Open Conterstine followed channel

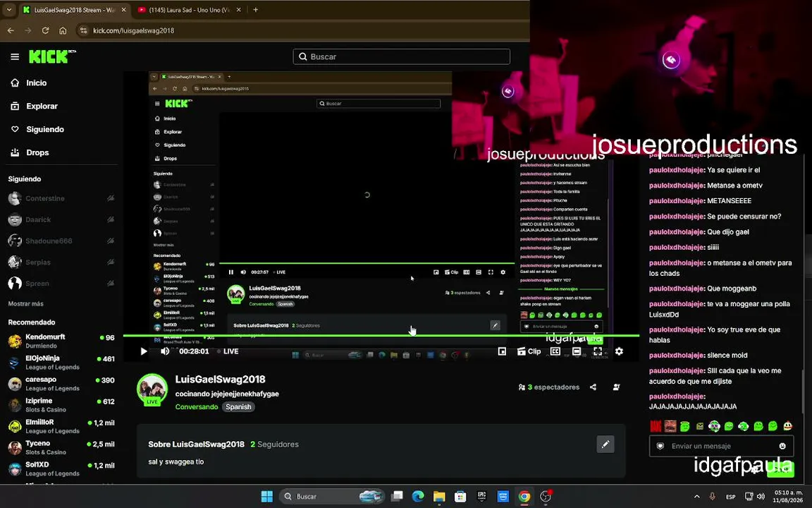(x=61, y=198)
